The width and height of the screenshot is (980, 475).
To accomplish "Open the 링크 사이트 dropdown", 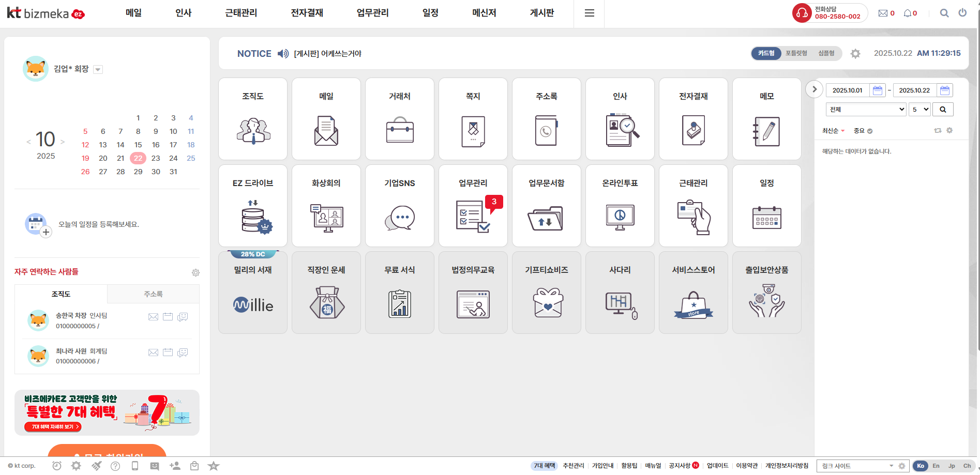I will point(857,466).
